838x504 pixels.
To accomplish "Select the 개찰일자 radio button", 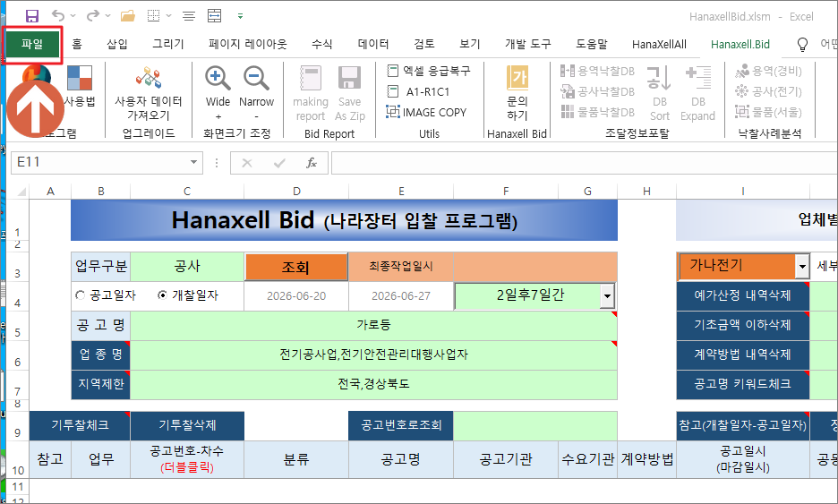I will (x=162, y=295).
